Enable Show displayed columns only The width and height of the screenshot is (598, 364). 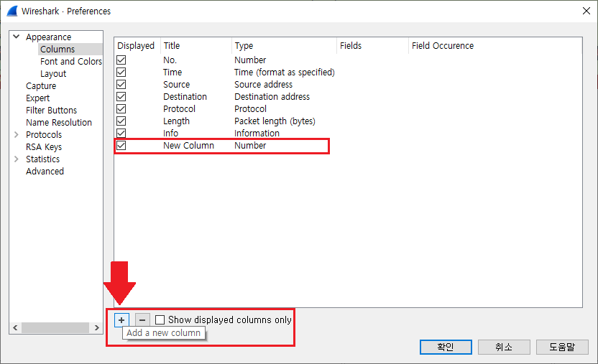pyautogui.click(x=160, y=319)
